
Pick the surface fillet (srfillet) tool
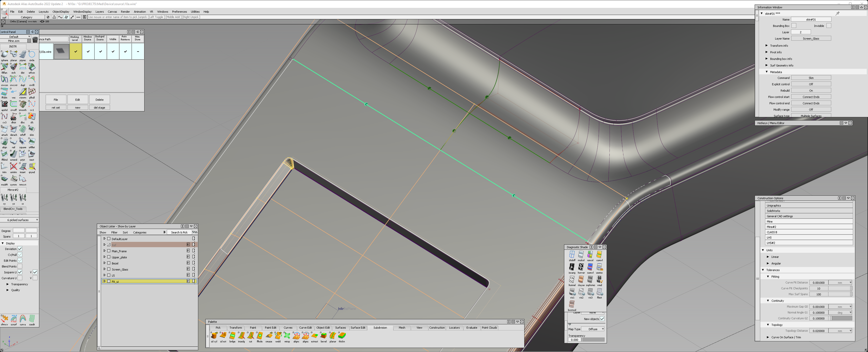pyautogui.click(x=32, y=142)
